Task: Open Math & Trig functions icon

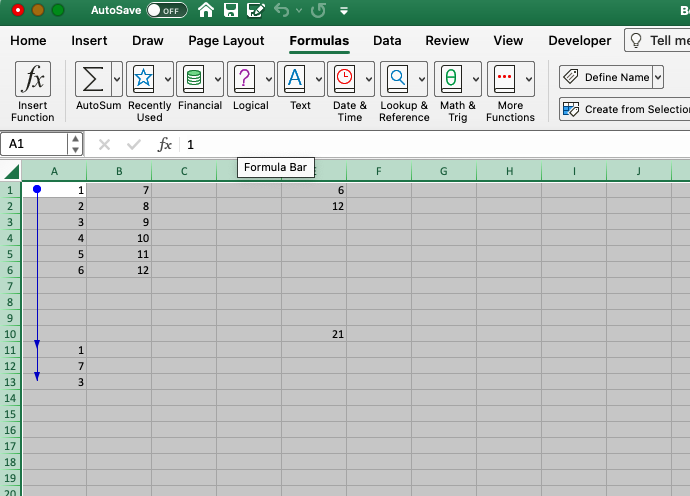Action: [451, 79]
